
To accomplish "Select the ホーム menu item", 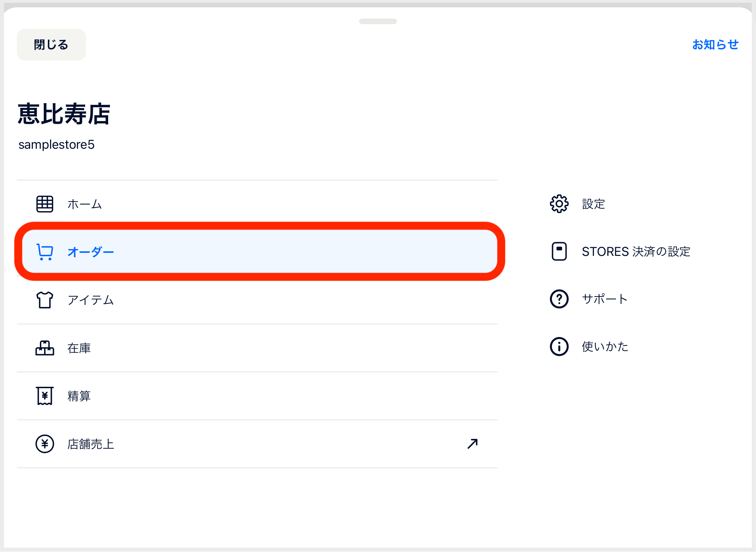I will (x=257, y=204).
